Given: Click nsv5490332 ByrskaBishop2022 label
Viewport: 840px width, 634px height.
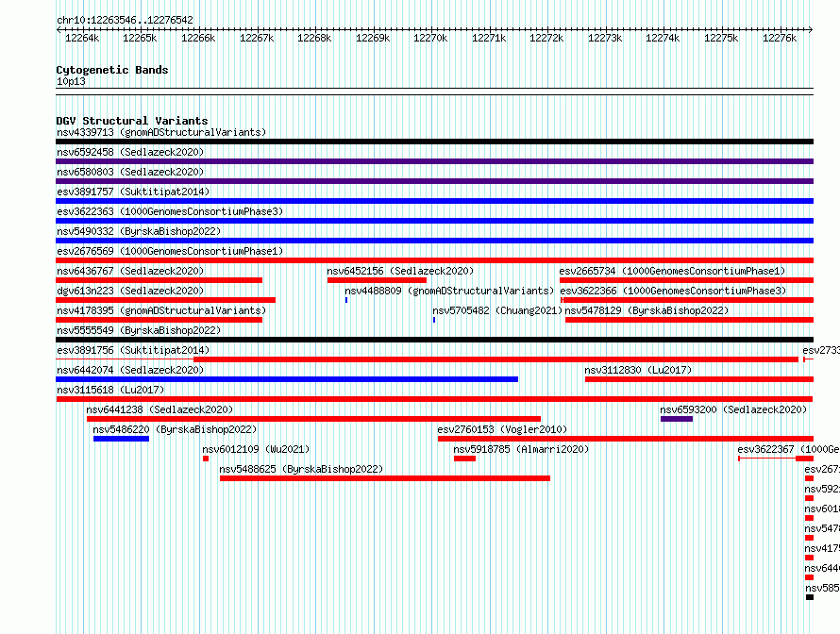Looking at the screenshot, I should [x=139, y=231].
